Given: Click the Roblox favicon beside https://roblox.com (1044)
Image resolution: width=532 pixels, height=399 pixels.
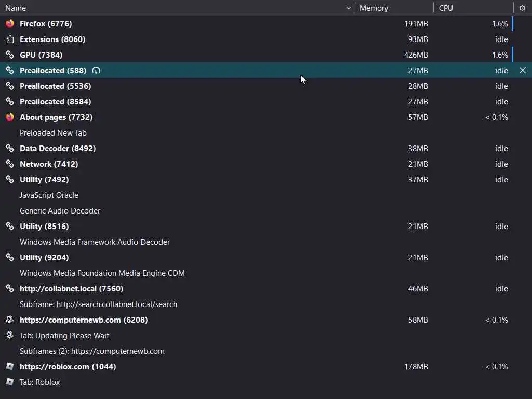Looking at the screenshot, I should (x=10, y=366).
